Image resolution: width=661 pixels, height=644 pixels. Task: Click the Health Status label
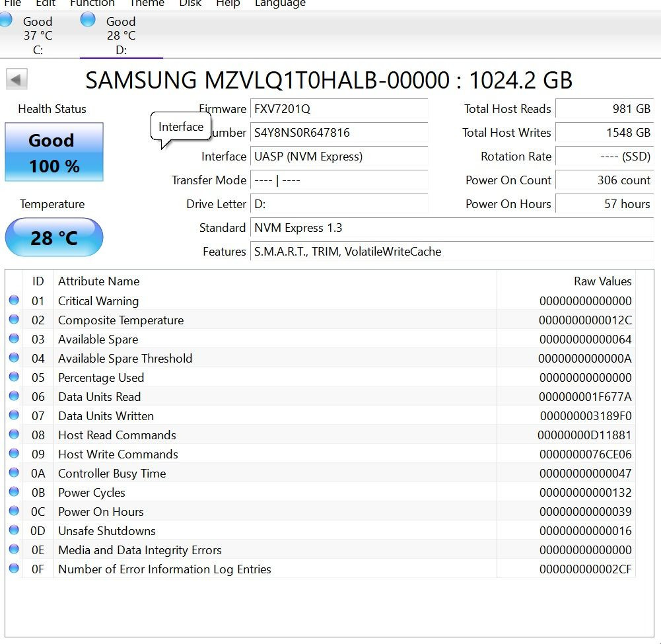point(52,109)
